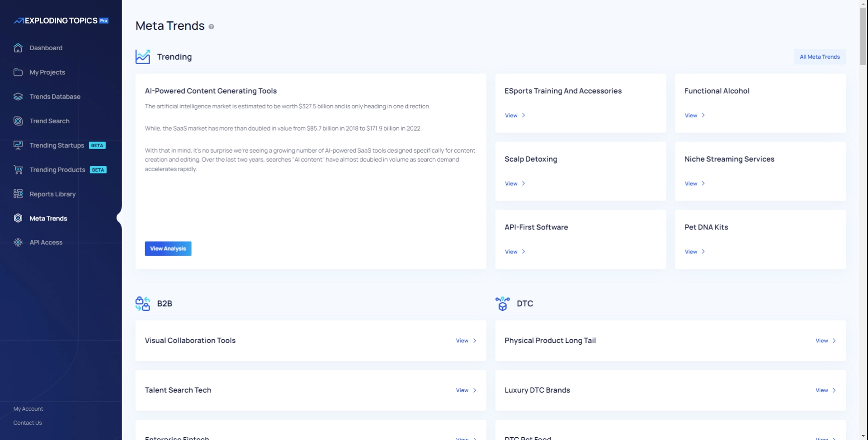The image size is (868, 440).
Task: Open the My Account menu item
Action: pos(28,409)
